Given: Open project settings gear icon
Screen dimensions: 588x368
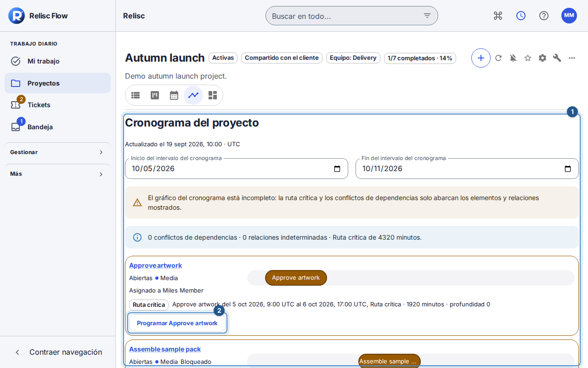Looking at the screenshot, I should 543,58.
